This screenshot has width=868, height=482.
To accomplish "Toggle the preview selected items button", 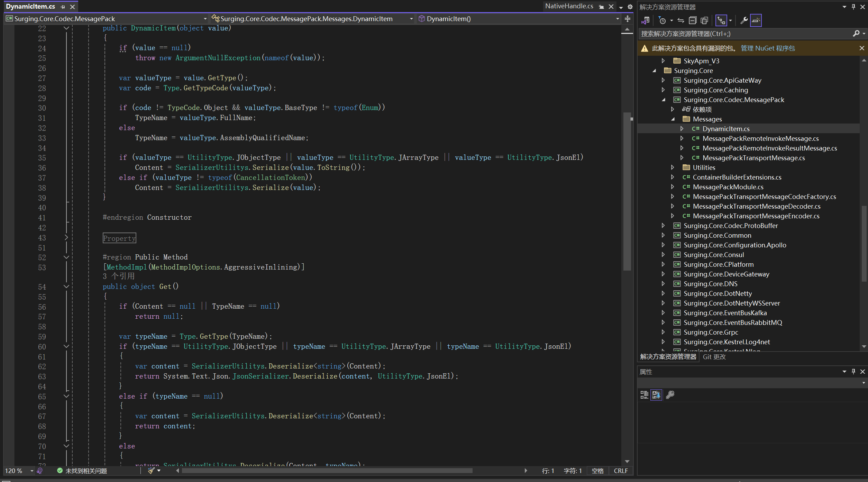I will [756, 20].
